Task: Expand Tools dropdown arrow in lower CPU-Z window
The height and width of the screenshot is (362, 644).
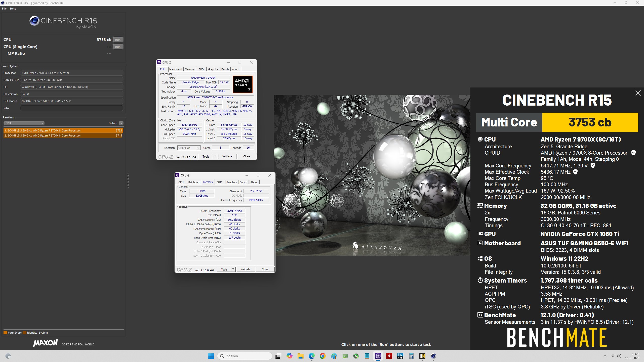Action: pyautogui.click(x=233, y=269)
